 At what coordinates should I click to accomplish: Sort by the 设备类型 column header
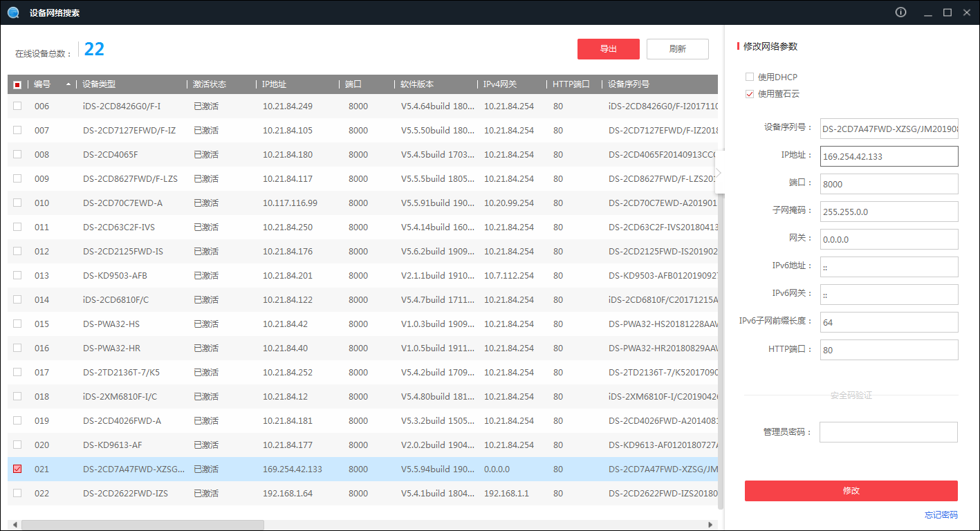click(x=99, y=84)
